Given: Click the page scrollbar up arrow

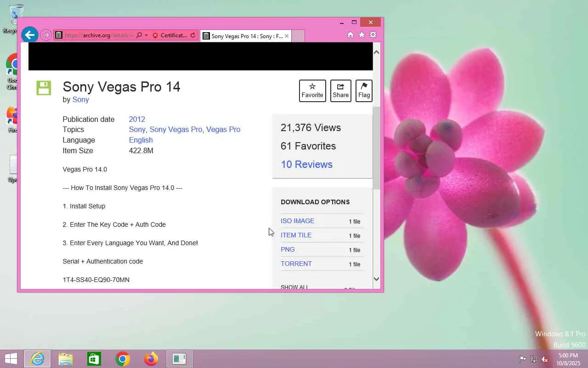Looking at the screenshot, I should pos(376,52).
